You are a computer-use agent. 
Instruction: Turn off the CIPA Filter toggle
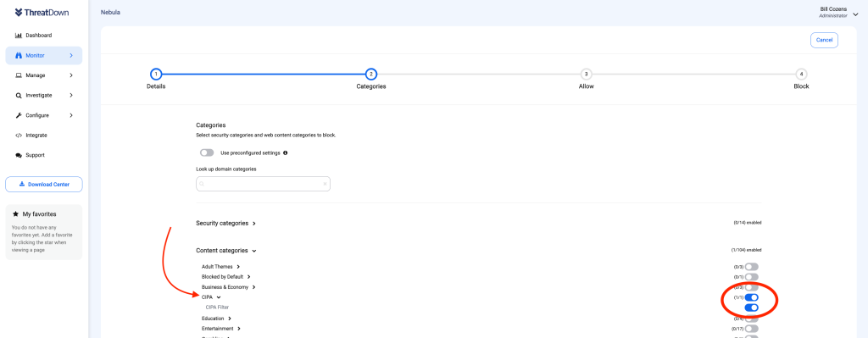(x=751, y=308)
